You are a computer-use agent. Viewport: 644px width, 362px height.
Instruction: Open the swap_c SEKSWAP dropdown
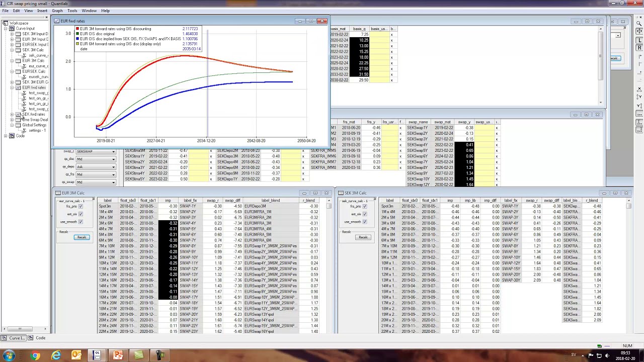coord(96,151)
